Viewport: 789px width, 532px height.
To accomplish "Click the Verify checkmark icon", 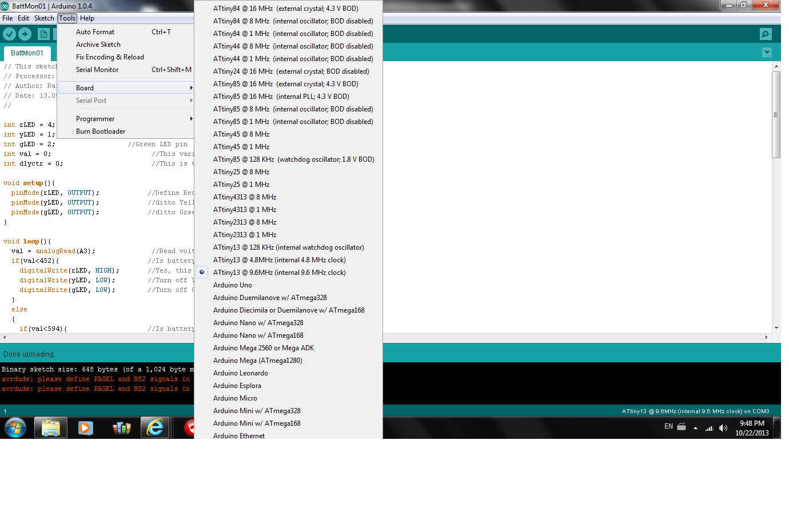I will coord(9,34).
